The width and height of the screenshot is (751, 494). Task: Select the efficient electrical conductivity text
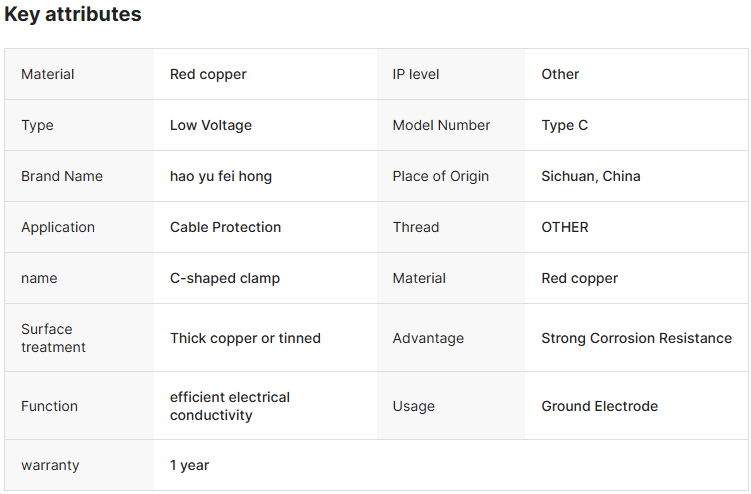(230, 406)
